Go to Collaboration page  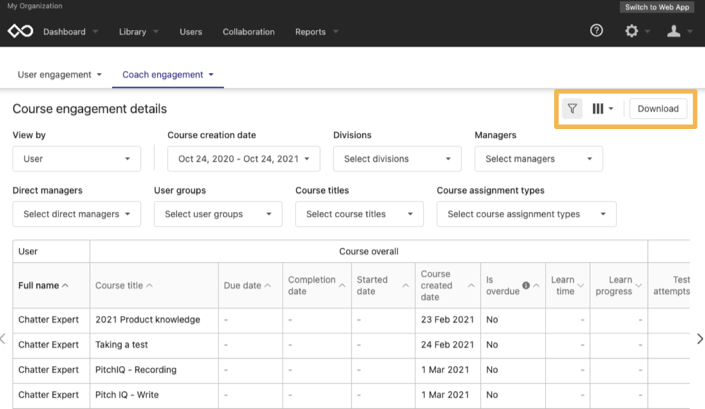[249, 32]
